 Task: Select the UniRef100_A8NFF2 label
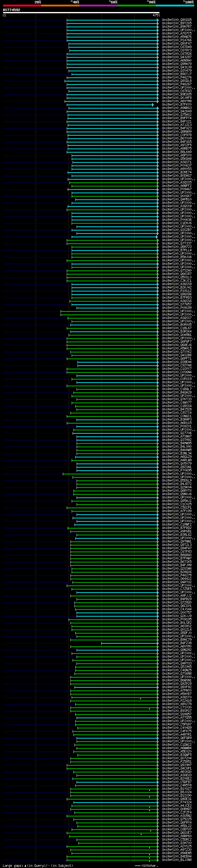177,186
